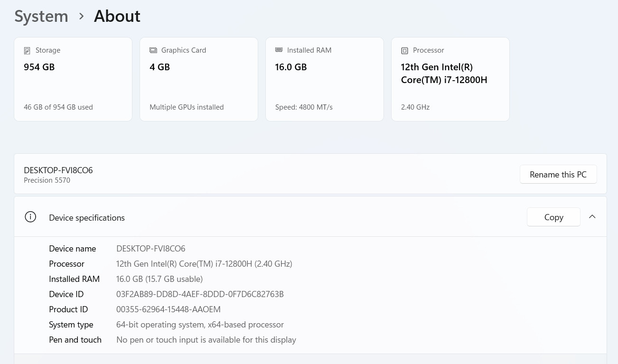
Task: Click PC name DESKTOP-FVI8CO6 above Precision 5570
Action: click(58, 170)
